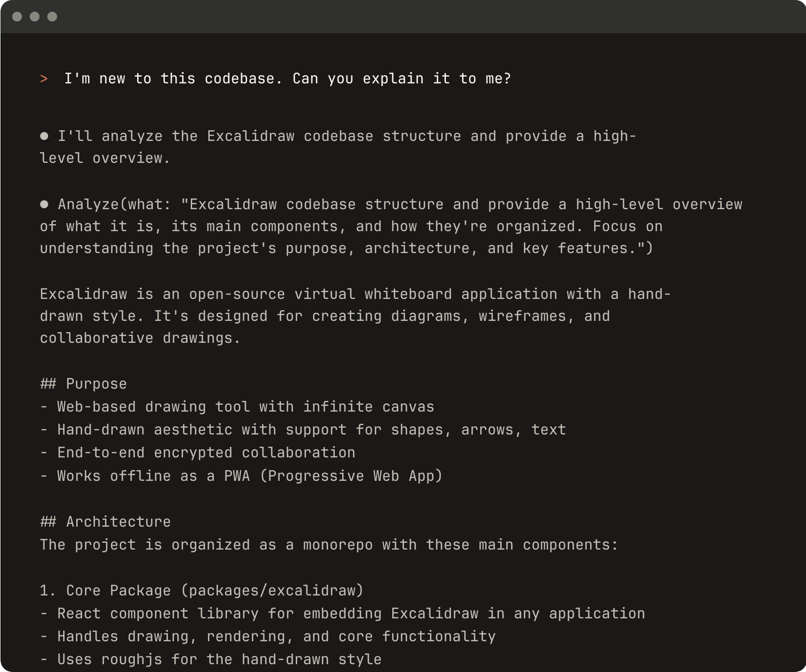Click the "Purpose" heading text
Image resolution: width=806 pixels, height=672 pixels.
tap(97, 384)
